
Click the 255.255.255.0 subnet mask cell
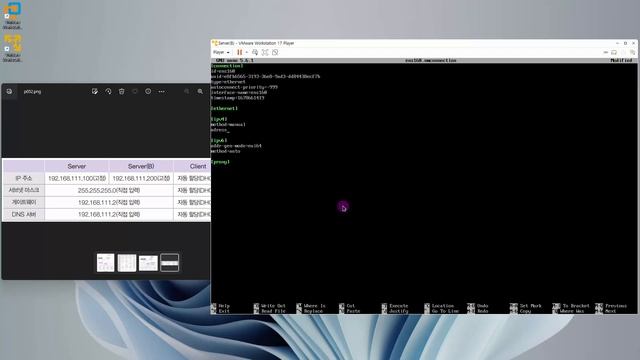[x=109, y=190]
